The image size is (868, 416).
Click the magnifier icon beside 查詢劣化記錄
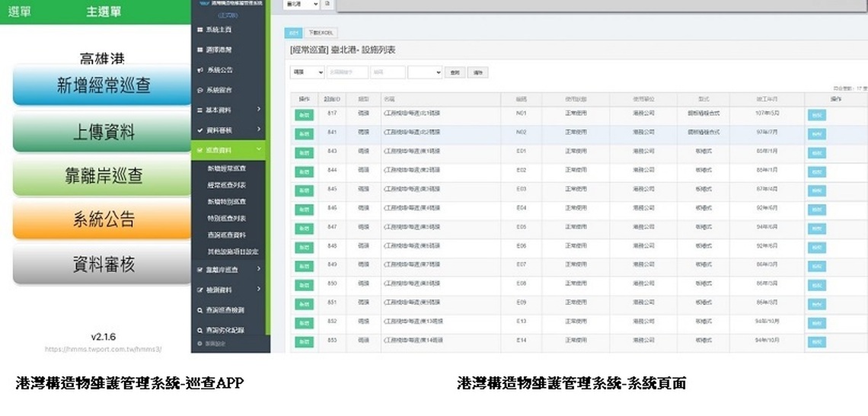click(x=199, y=330)
